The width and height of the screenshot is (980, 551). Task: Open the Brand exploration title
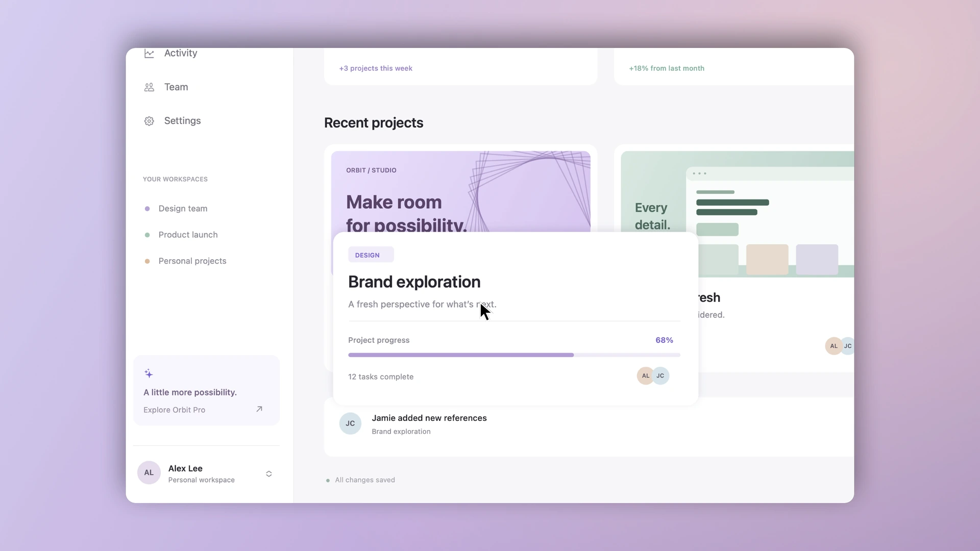414,282
